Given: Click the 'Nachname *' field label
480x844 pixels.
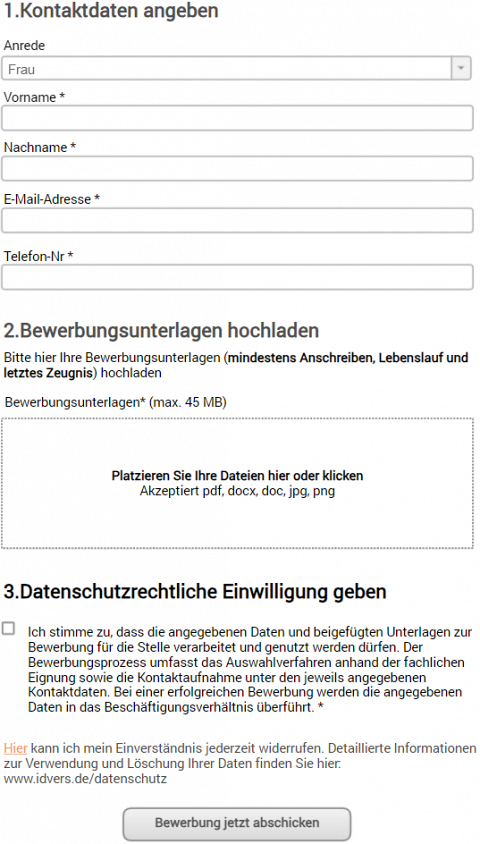Looking at the screenshot, I should point(40,147).
